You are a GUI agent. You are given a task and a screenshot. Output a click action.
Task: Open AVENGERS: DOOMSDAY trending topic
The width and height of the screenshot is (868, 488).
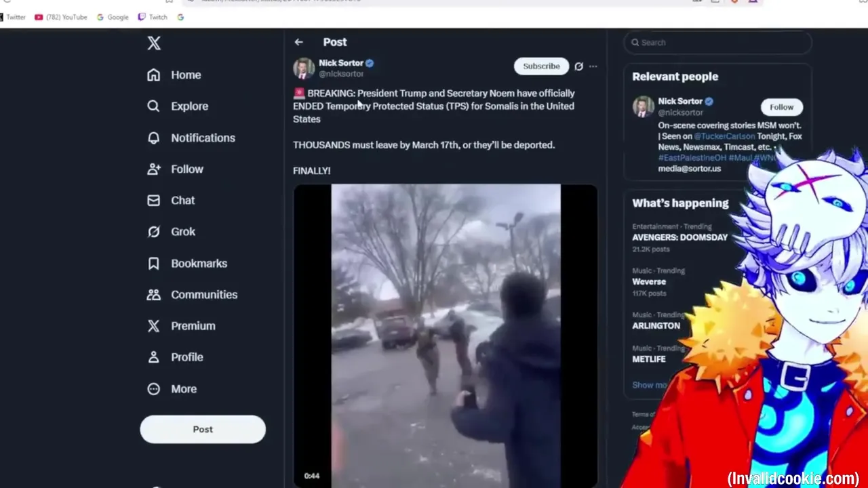click(x=679, y=238)
